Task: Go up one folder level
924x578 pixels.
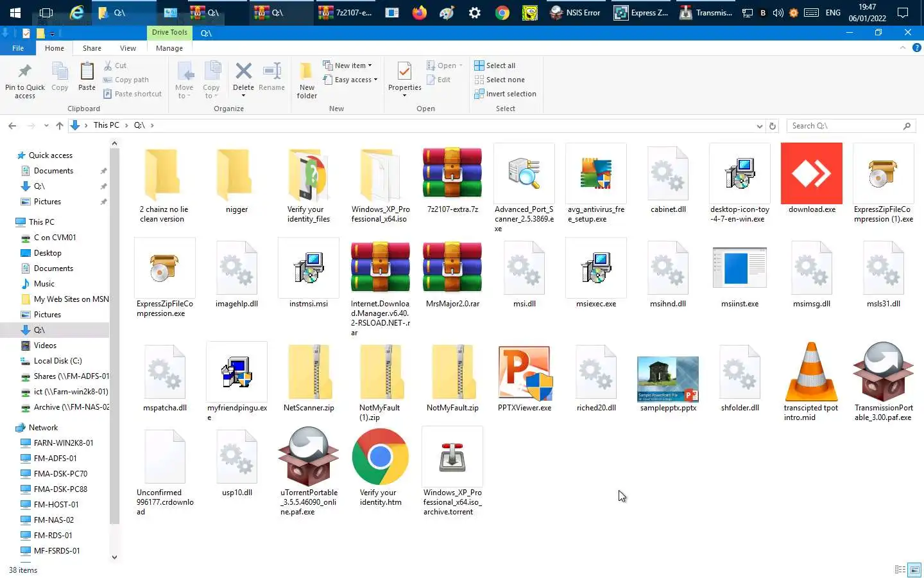Action: pos(59,126)
